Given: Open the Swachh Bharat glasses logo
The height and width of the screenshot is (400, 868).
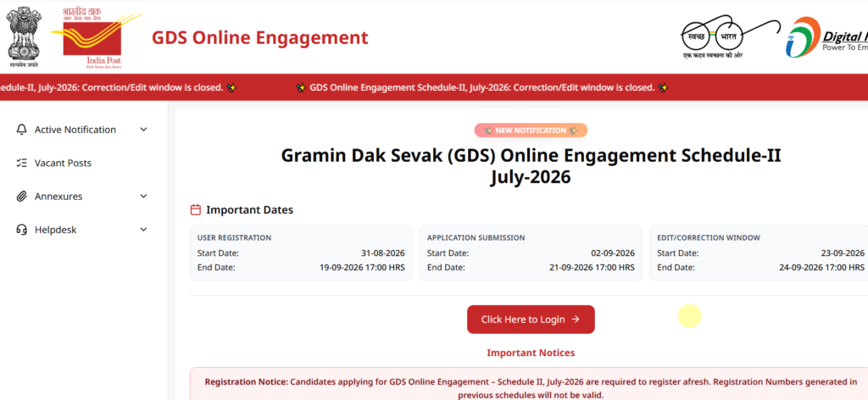Looking at the screenshot, I should 730,36.
